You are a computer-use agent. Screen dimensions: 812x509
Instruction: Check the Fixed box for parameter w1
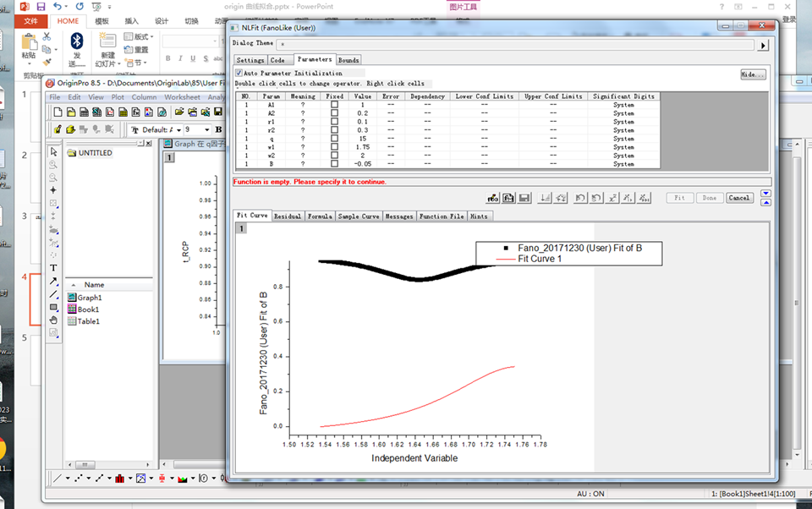[335, 146]
